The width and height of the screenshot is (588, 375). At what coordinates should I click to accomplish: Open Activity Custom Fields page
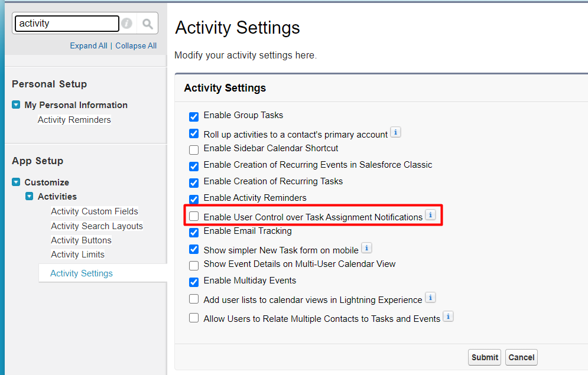95,211
